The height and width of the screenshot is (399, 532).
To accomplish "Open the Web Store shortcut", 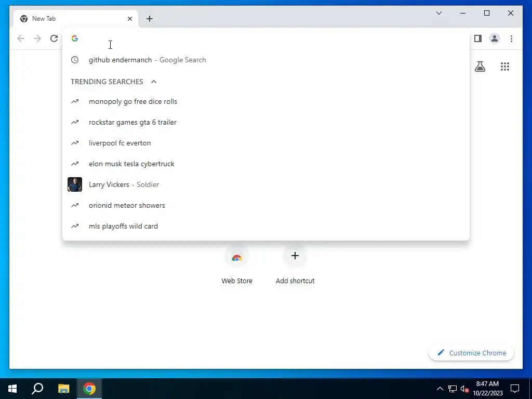I will (x=237, y=265).
